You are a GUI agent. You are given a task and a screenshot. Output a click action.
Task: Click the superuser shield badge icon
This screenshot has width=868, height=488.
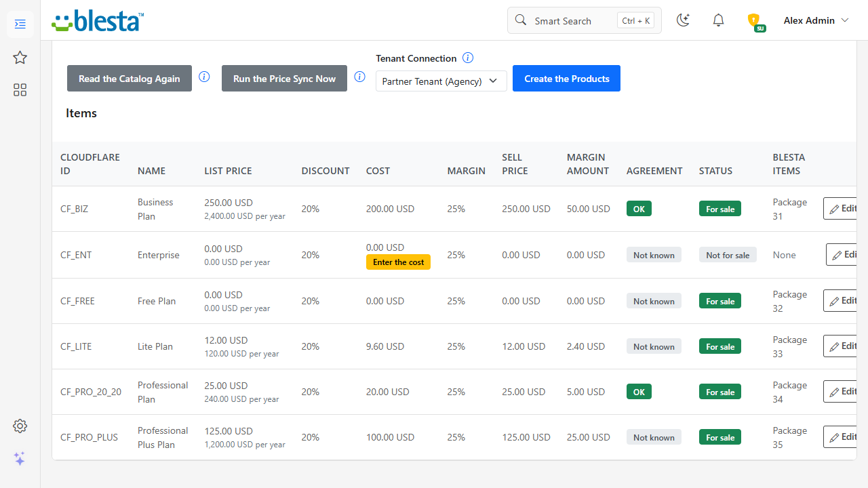[x=755, y=21]
